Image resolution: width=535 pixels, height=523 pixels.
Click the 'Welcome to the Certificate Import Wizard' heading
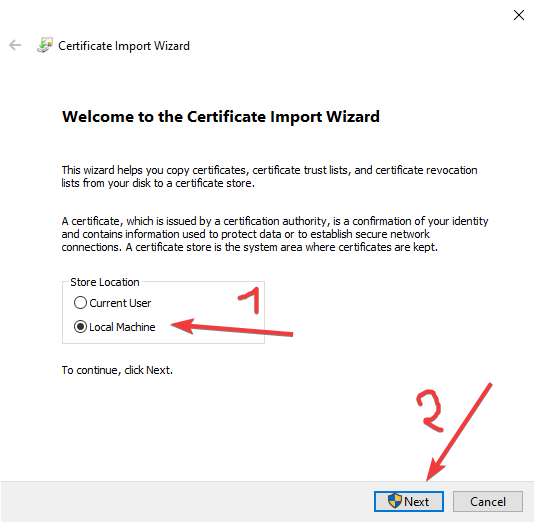221,117
